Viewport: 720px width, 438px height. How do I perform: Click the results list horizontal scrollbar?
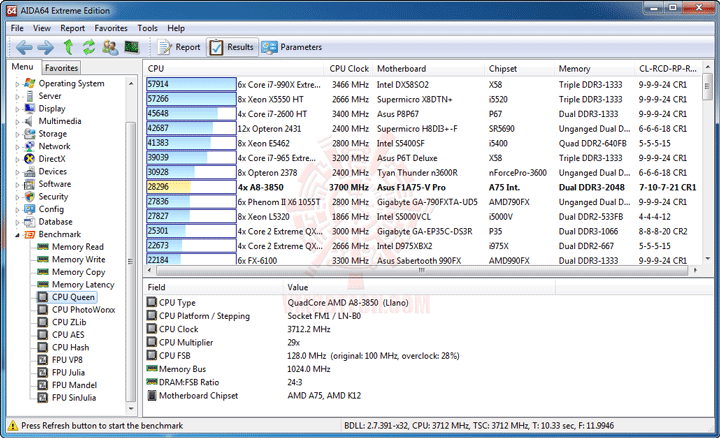[422, 270]
